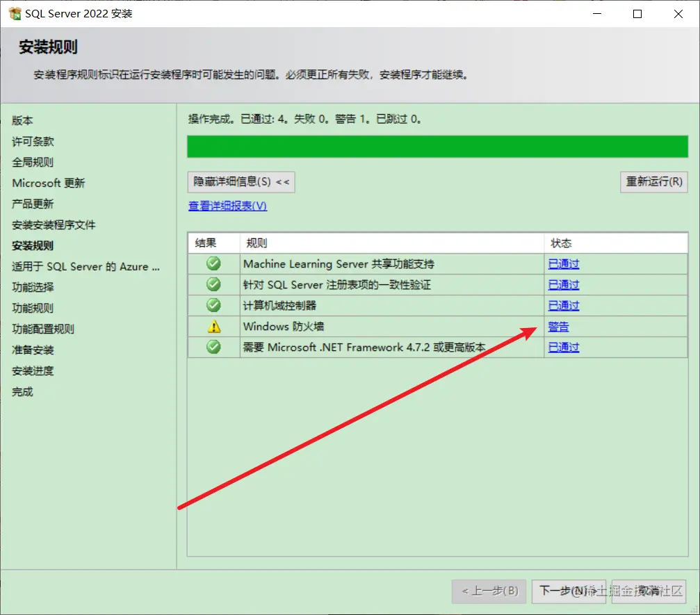Open 已通过 link for 计算机域控制器 rule

point(563,306)
